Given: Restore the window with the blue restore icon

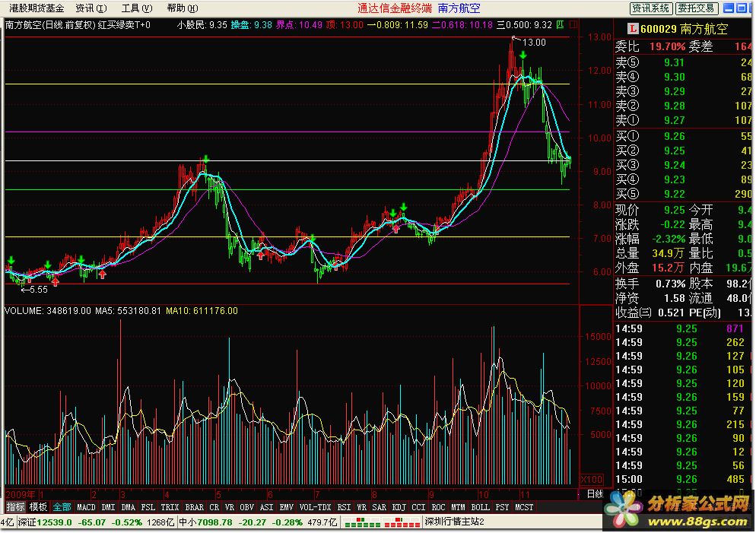Looking at the screenshot, I should tap(742, 8).
